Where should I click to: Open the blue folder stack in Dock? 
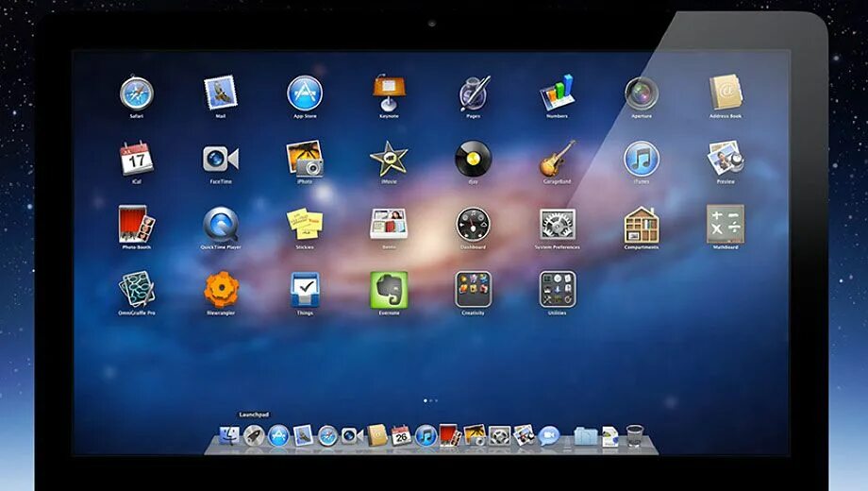tap(585, 436)
